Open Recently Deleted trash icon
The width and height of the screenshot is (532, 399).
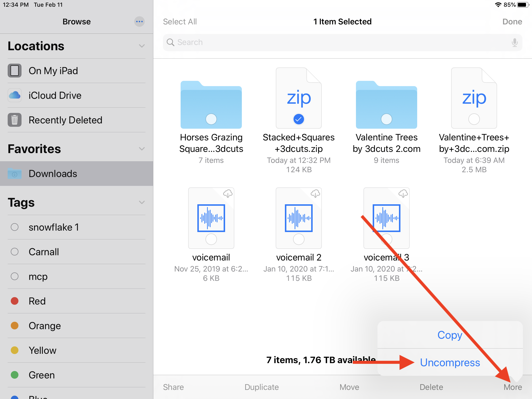pyautogui.click(x=15, y=120)
